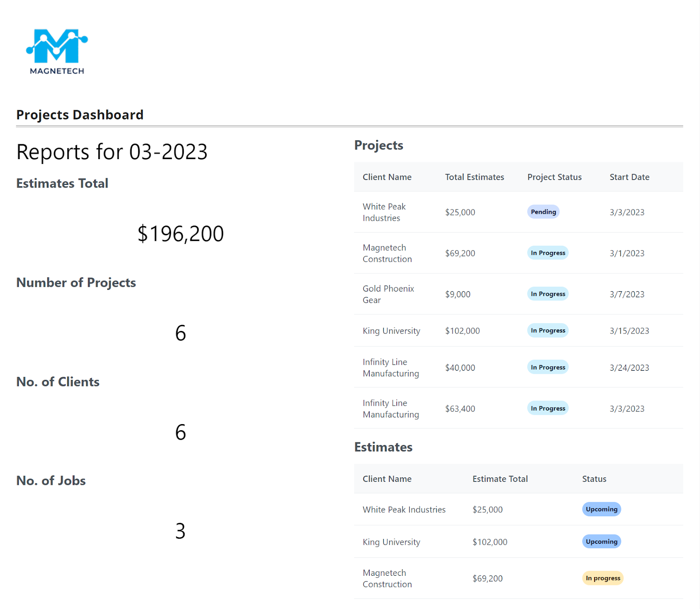Open the Total Estimates header sort menu
Screen dimensions: 700x609
coord(474,177)
